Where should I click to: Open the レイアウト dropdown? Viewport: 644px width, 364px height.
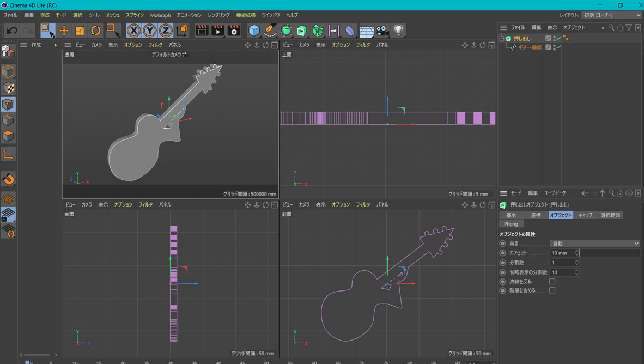(x=612, y=15)
